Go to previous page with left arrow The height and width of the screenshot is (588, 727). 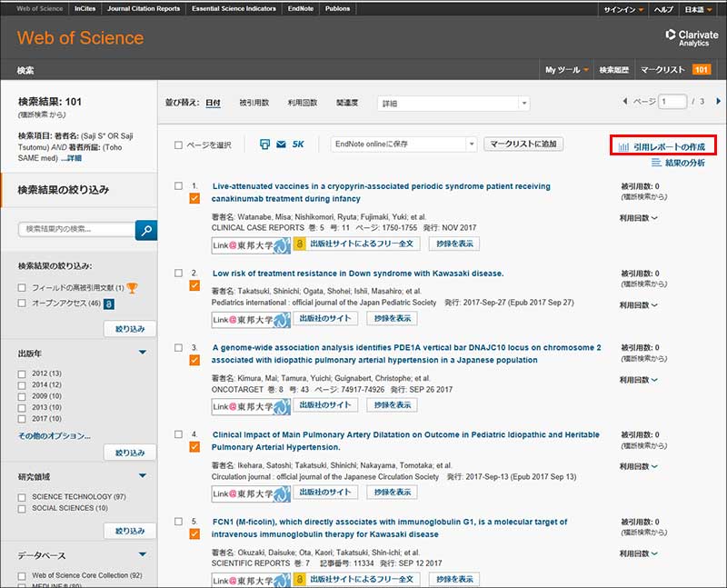point(625,101)
